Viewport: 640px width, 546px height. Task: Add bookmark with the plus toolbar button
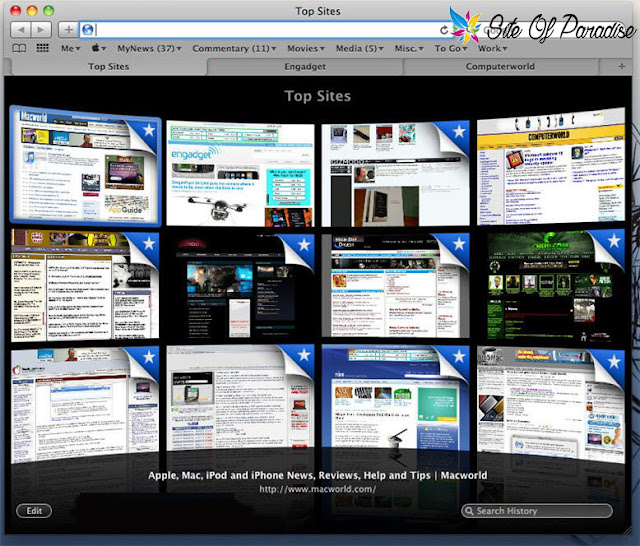pyautogui.click(x=69, y=30)
